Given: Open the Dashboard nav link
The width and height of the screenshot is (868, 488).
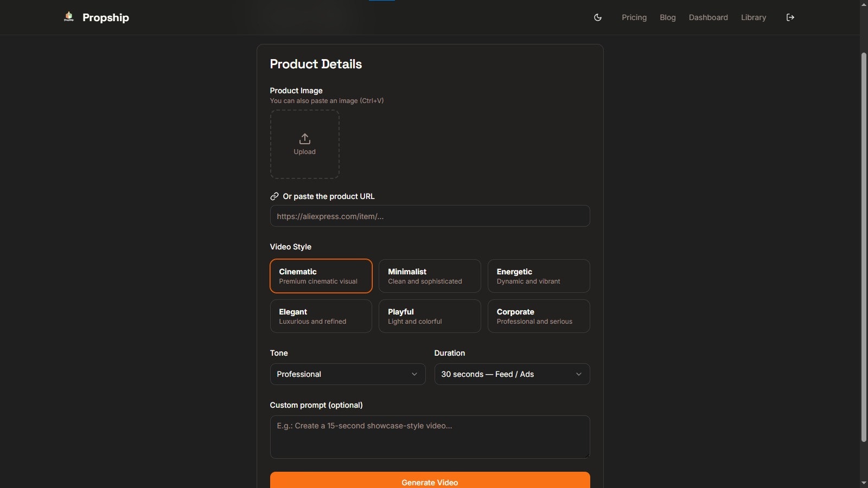Looking at the screenshot, I should (x=709, y=17).
